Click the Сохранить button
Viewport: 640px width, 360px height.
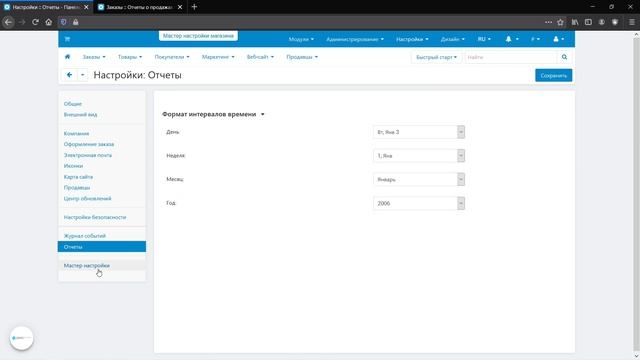coord(553,75)
